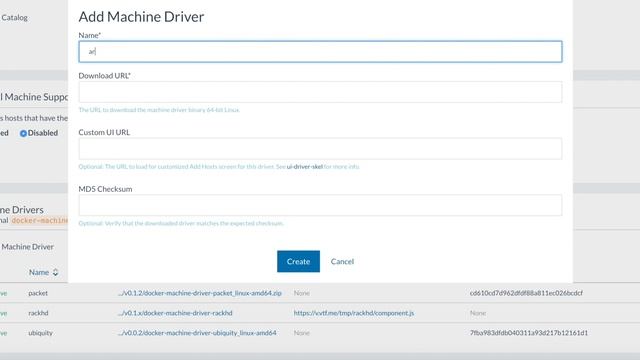Screen dimensions: 640x360
Task: Open the rackhd component.js UI URL
Action: point(354,313)
